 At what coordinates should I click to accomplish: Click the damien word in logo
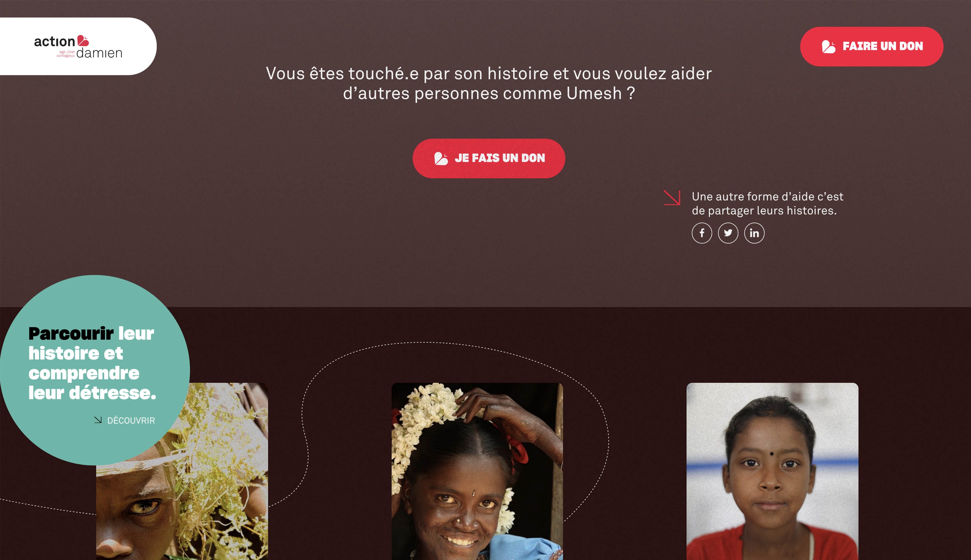[99, 53]
